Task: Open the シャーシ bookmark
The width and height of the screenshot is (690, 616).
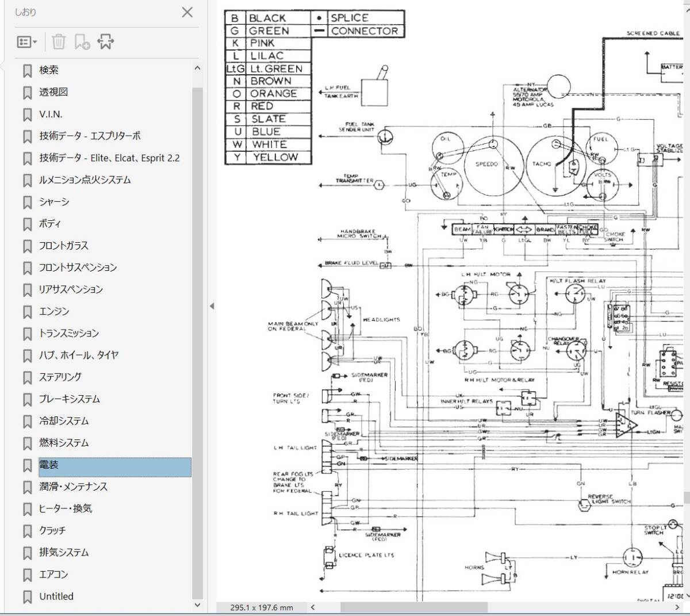Action: tap(54, 201)
